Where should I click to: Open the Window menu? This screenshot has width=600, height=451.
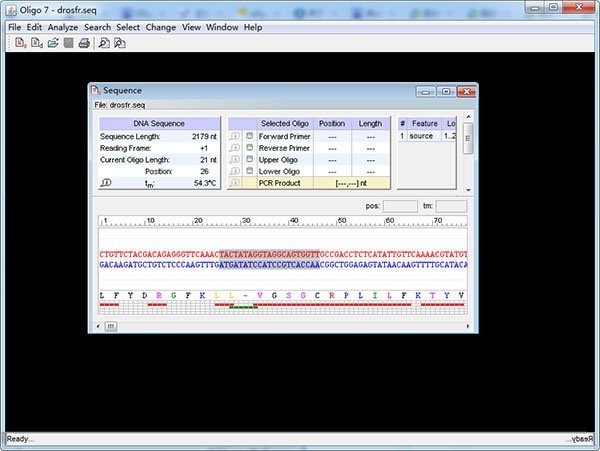(x=222, y=27)
